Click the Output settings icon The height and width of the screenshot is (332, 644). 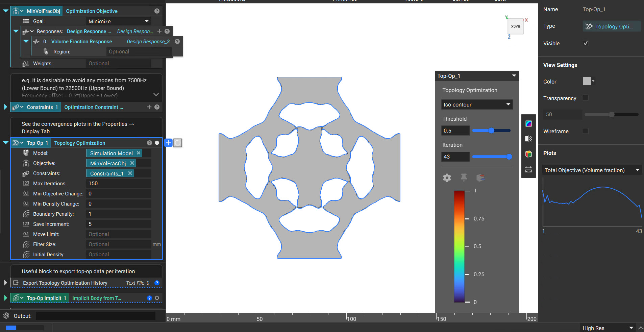tap(6, 316)
